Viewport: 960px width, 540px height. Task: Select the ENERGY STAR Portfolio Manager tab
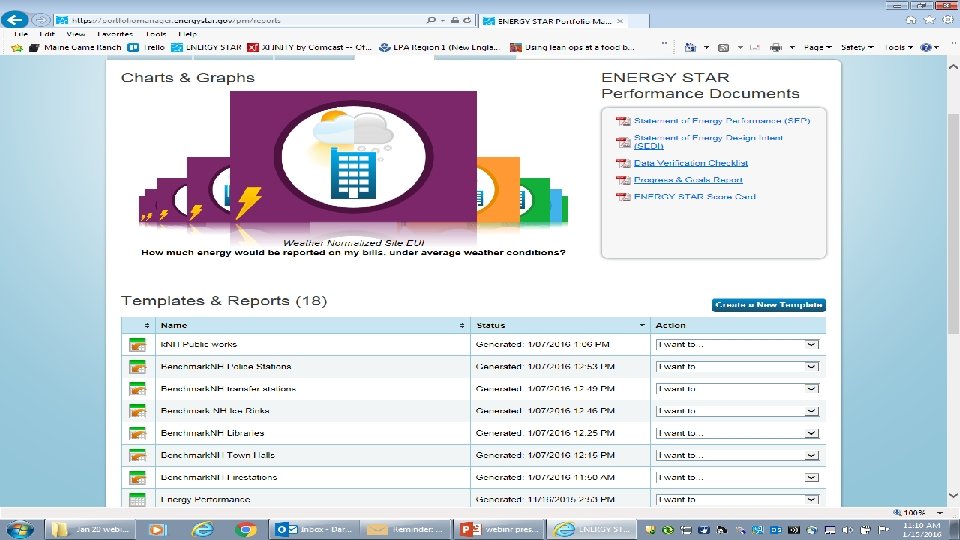pyautogui.click(x=553, y=21)
